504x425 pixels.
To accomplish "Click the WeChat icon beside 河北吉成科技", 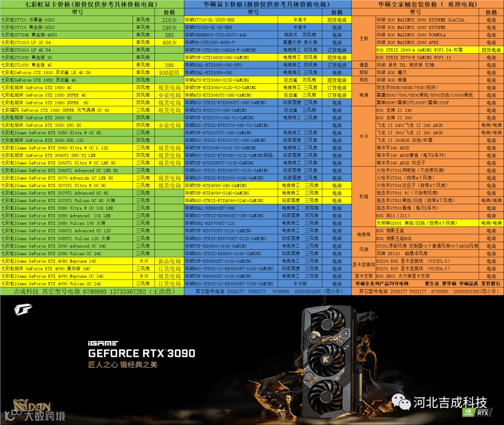I will coord(400,403).
